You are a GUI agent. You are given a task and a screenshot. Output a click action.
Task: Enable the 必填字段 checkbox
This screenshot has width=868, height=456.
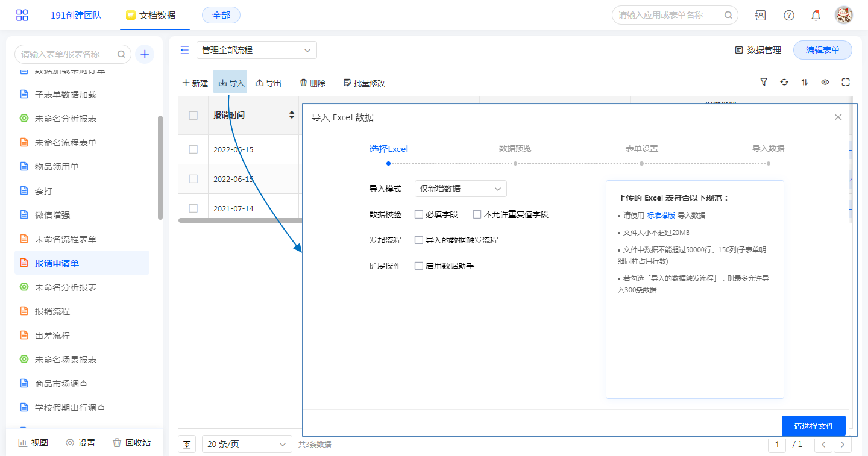(x=419, y=214)
